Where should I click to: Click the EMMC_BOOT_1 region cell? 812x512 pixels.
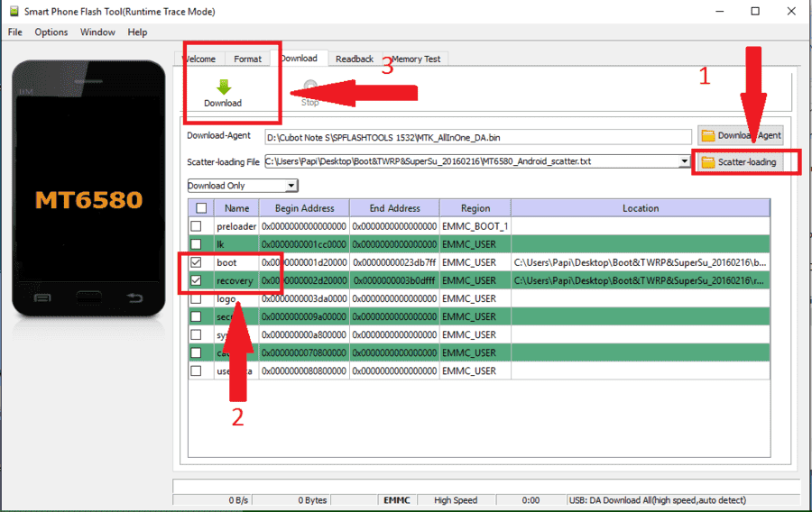pyautogui.click(x=475, y=226)
